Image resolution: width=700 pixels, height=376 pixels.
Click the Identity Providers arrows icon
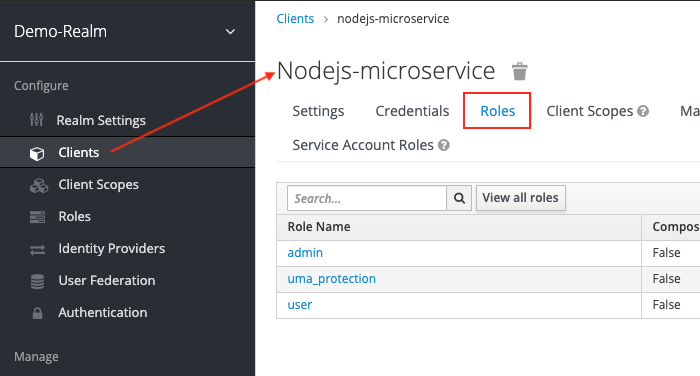38,250
